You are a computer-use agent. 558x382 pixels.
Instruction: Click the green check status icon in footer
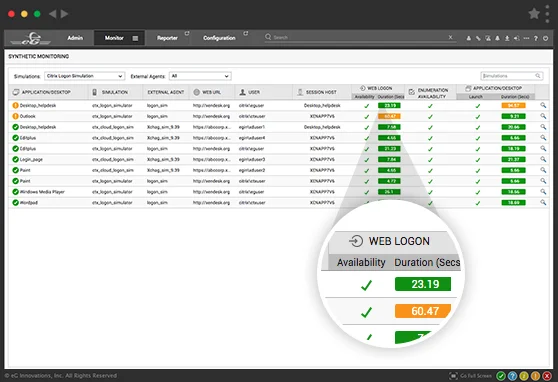[x=501, y=376]
